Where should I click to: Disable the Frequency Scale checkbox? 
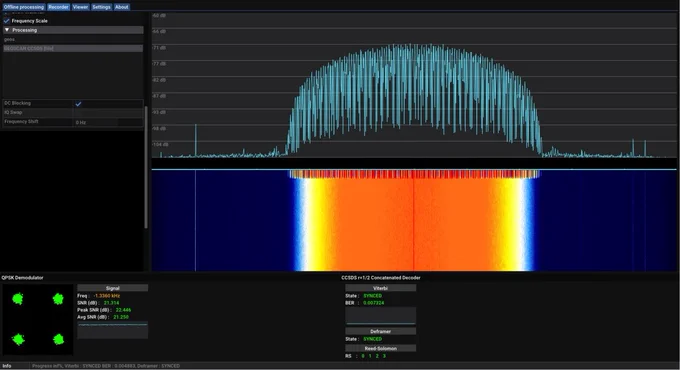click(7, 20)
